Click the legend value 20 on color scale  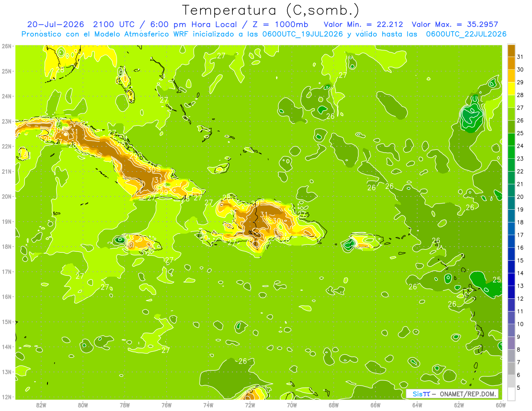[520, 197]
